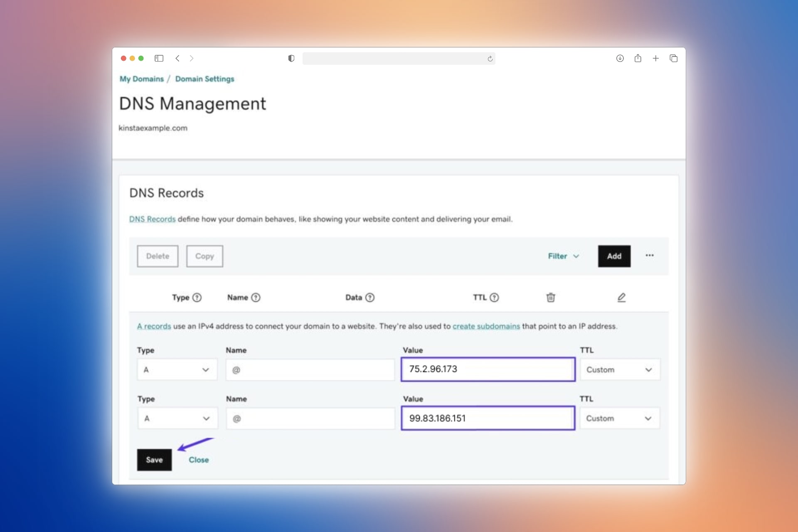Reload the page from the address bar
Viewport: 798px width, 532px height.
click(490, 59)
